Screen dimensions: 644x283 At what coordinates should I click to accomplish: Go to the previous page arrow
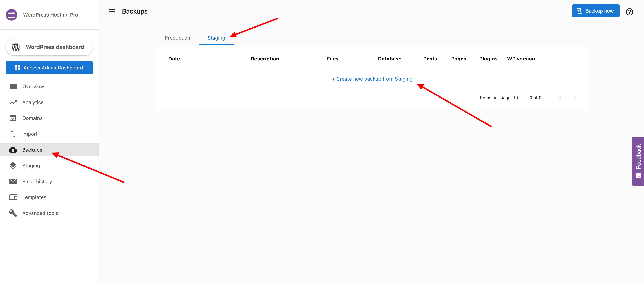pos(560,98)
